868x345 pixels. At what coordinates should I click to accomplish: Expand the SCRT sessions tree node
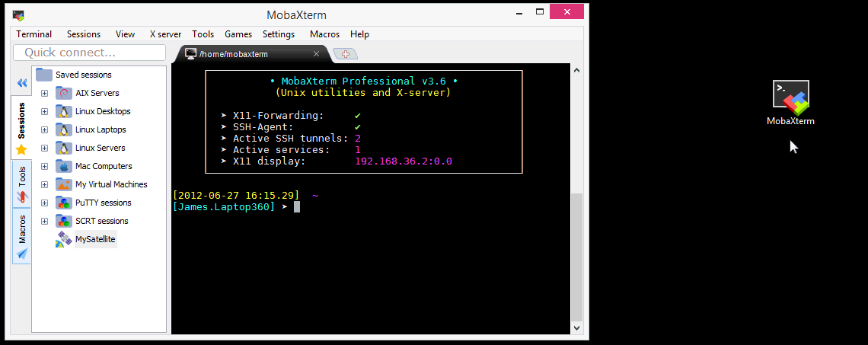tap(45, 221)
